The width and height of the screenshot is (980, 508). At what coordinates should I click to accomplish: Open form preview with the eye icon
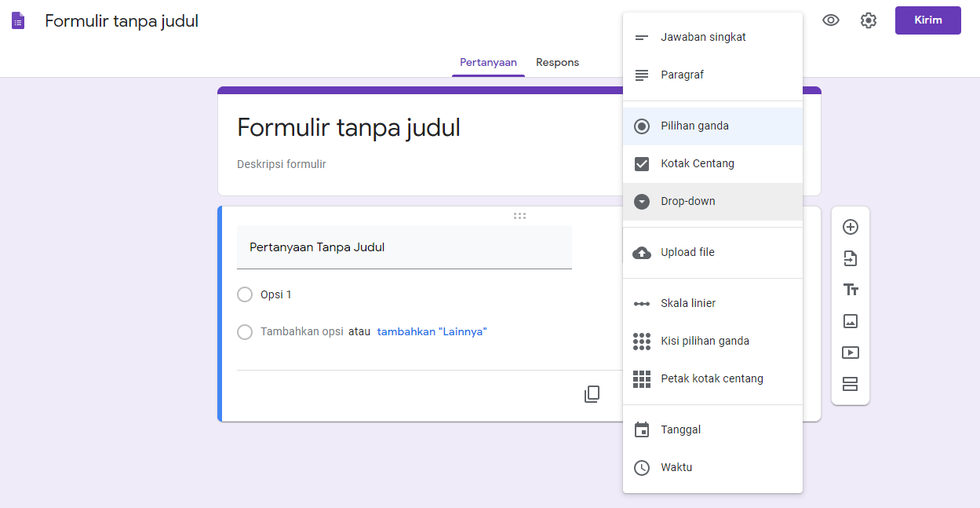[x=831, y=20]
